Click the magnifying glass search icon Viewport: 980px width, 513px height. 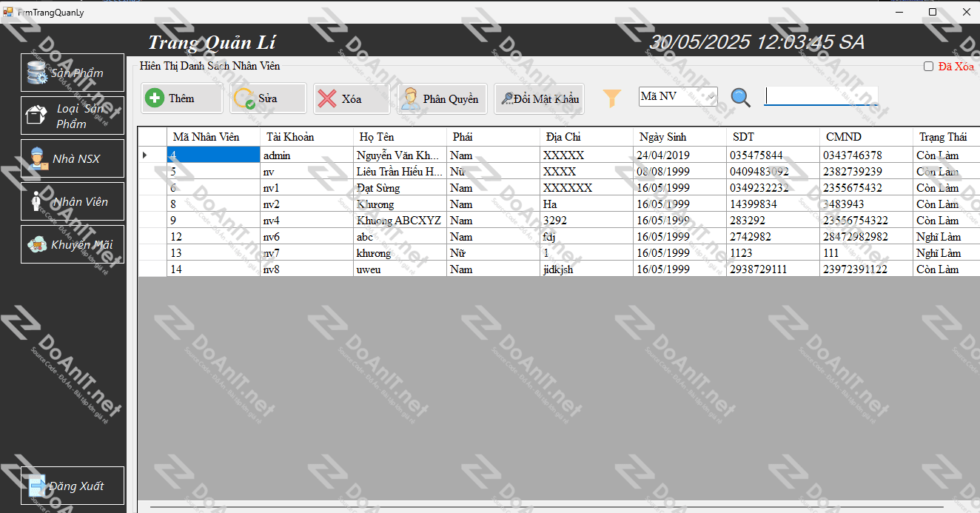(740, 98)
